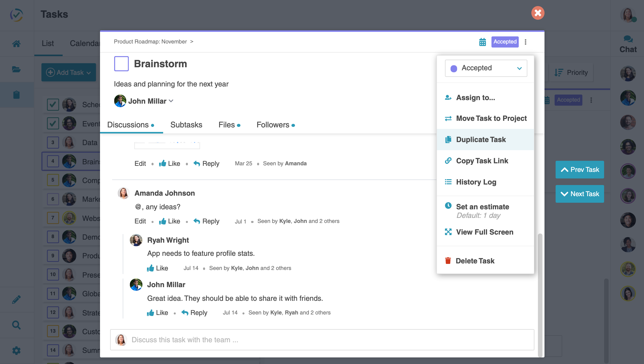Go to Next Task
644x364 pixels.
coord(579,194)
